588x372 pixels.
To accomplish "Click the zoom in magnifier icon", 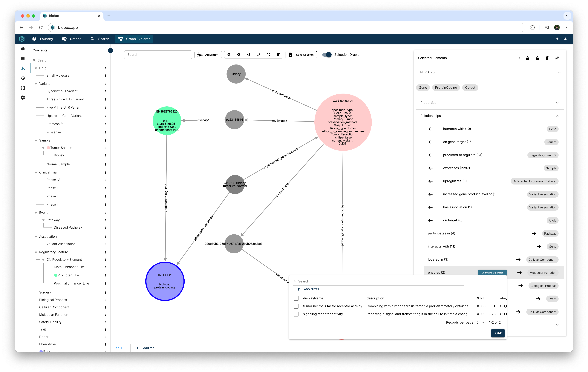I will (x=229, y=55).
